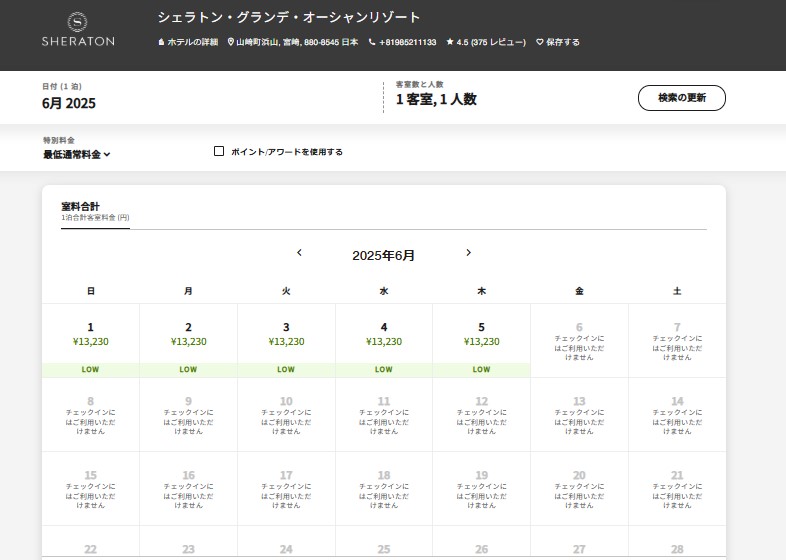Select June 2 at ¥13,230
The image size is (786, 560).
click(x=188, y=340)
